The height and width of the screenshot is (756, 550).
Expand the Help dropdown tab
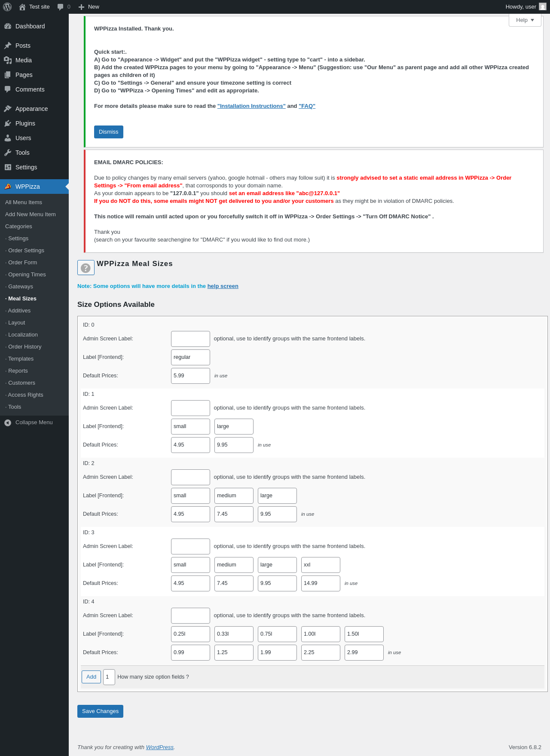pyautogui.click(x=525, y=20)
